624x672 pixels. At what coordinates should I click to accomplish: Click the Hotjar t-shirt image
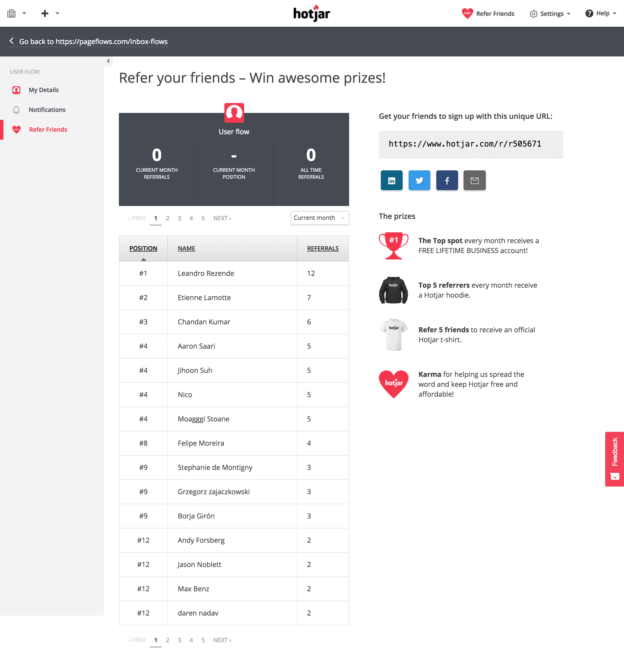pyautogui.click(x=394, y=335)
